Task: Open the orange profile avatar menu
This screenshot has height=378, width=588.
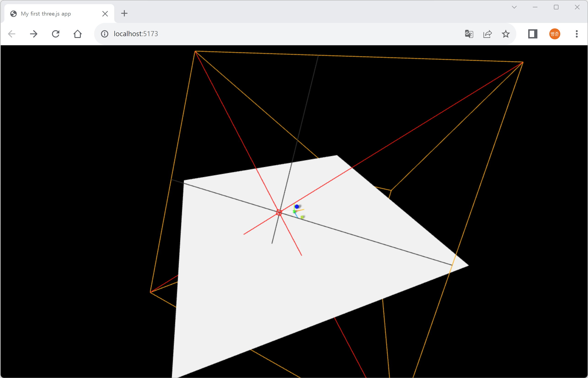Action: coord(555,34)
